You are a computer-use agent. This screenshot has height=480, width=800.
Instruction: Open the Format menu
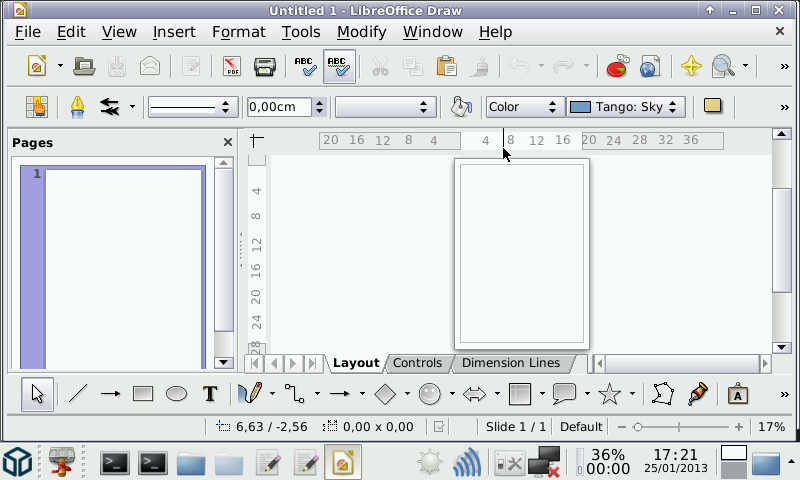(x=239, y=32)
